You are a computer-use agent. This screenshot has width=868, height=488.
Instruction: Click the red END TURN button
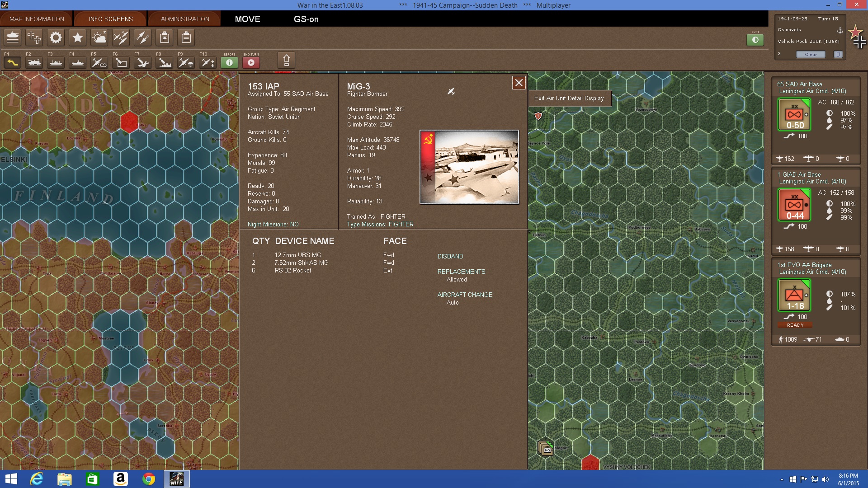(x=251, y=63)
